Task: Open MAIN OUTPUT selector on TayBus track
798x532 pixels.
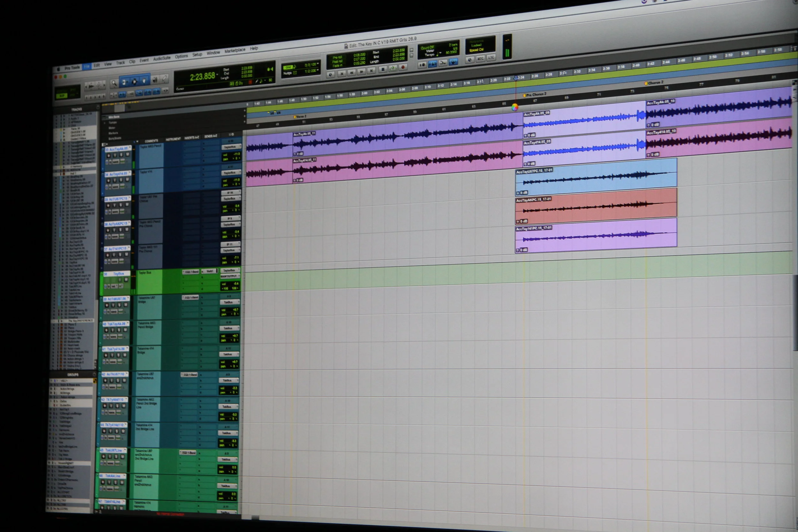Action: pos(230,276)
